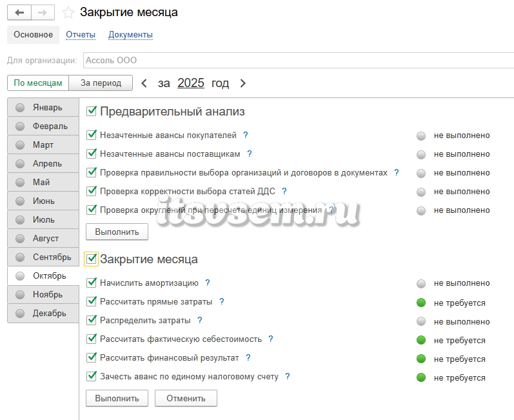This screenshot has width=514, height=420.
Task: Select the Январь month tab
Action: [x=43, y=107]
